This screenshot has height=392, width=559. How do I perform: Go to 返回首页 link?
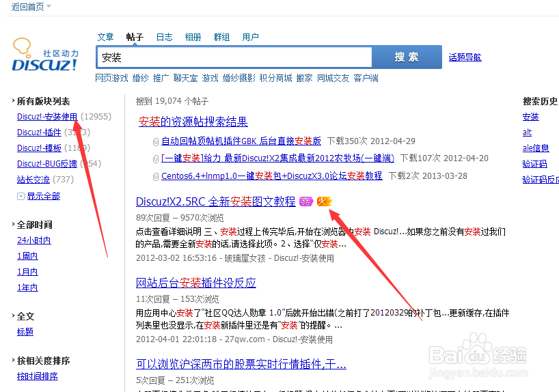pyautogui.click(x=28, y=6)
